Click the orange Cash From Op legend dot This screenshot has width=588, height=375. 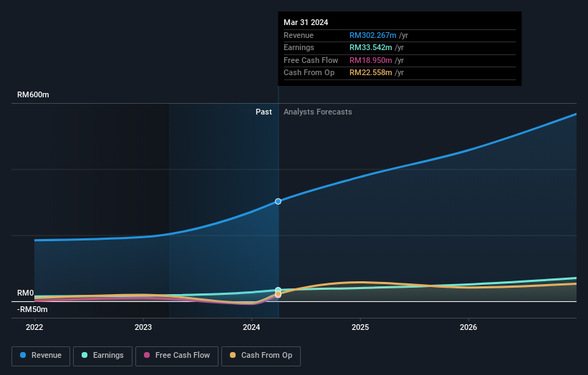click(x=233, y=355)
